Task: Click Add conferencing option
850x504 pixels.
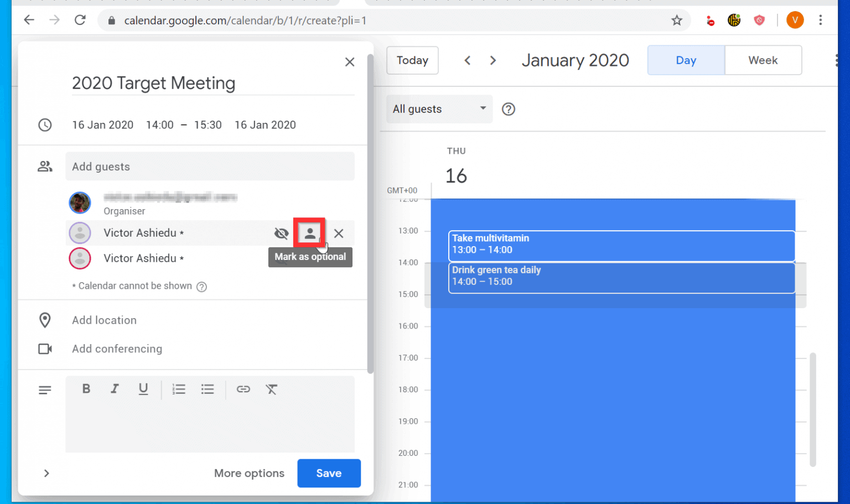Action: pos(117,349)
